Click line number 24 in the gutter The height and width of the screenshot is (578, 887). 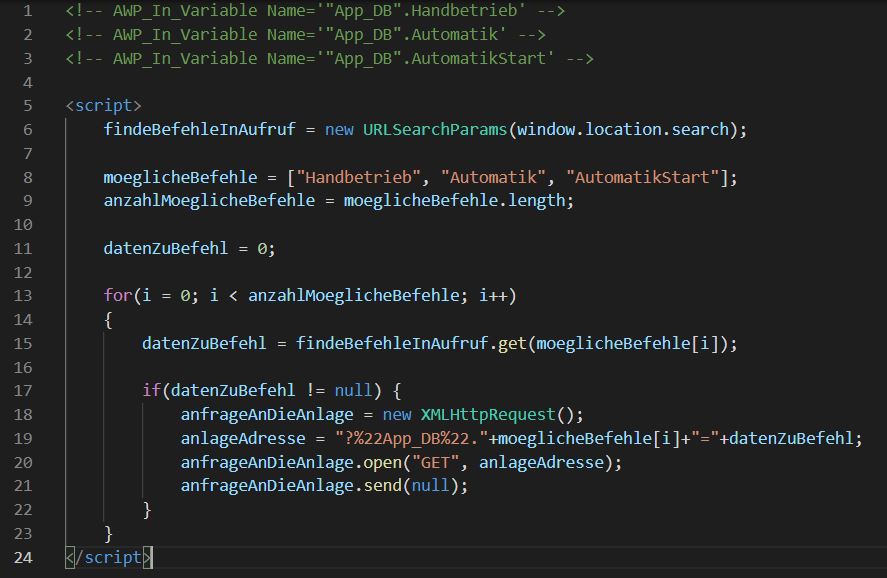coord(23,557)
